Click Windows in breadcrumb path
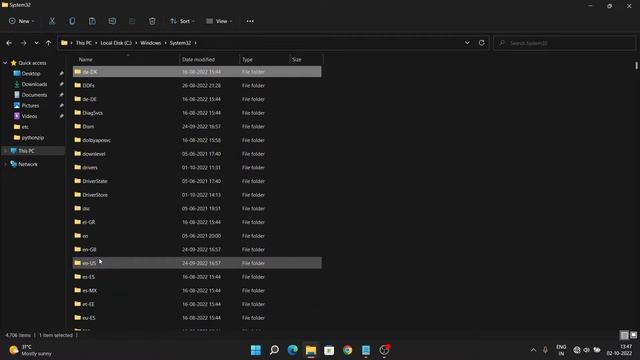The height and width of the screenshot is (360, 640). 151,43
